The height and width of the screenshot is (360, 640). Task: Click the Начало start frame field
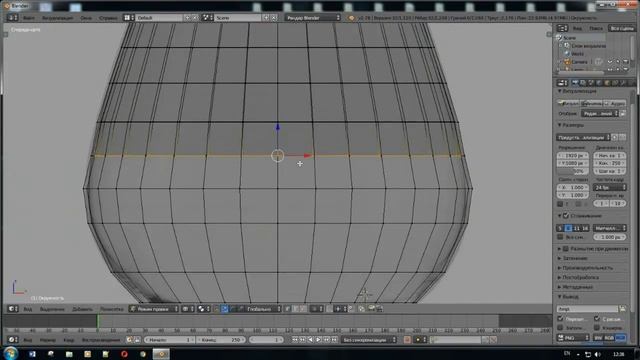(169, 340)
